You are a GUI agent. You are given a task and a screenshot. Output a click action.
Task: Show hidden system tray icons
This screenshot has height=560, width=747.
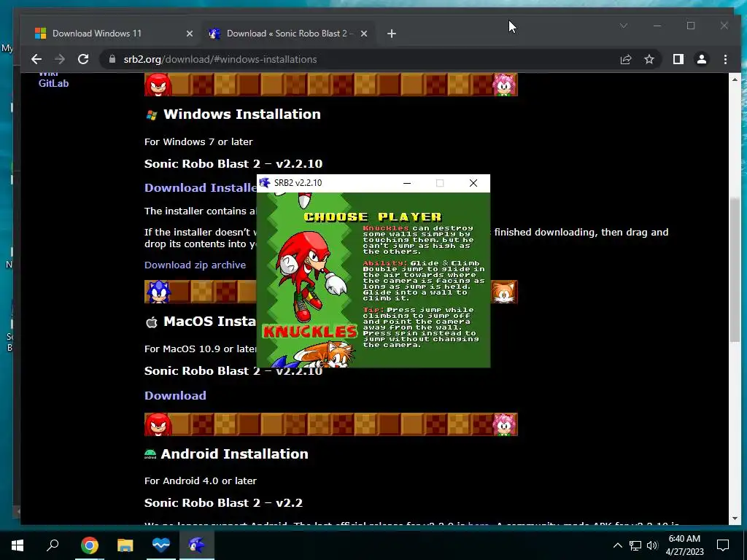point(617,545)
